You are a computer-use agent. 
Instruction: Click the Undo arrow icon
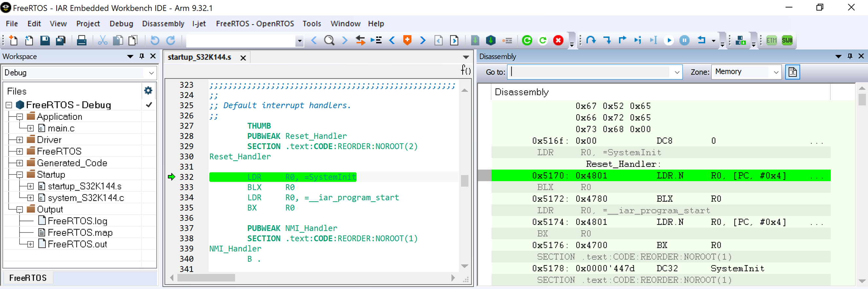155,40
